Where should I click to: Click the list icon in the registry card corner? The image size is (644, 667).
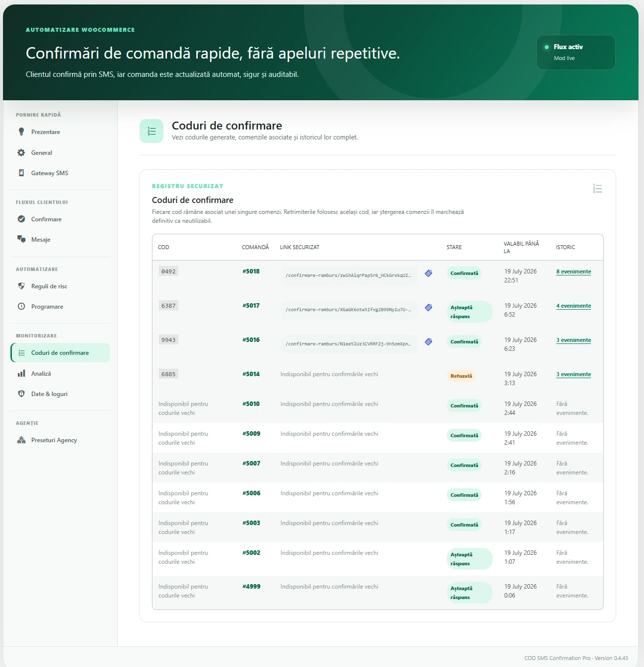(x=597, y=189)
